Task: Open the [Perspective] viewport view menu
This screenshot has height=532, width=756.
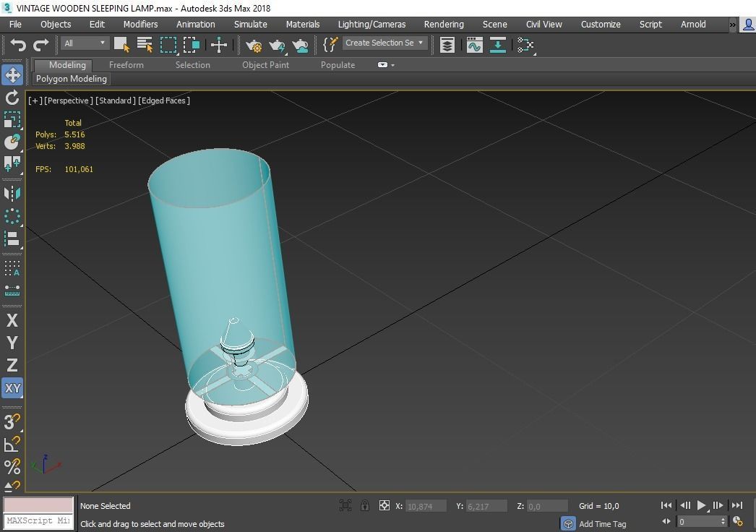Action: (69, 100)
